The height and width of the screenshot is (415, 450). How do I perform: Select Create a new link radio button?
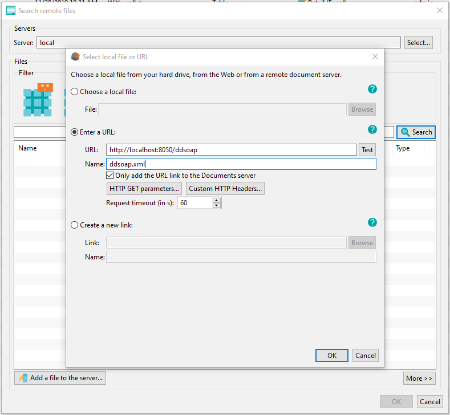click(74, 225)
